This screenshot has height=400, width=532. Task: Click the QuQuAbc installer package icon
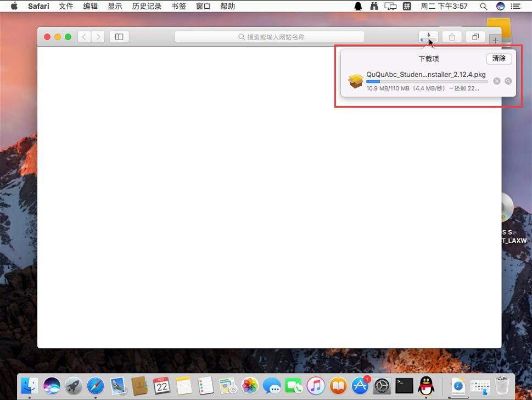[x=356, y=81]
